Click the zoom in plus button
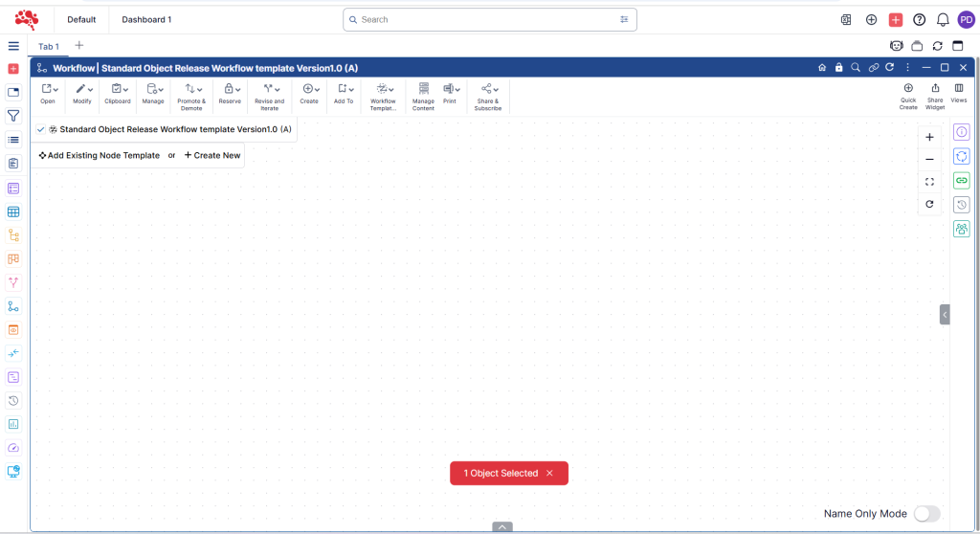 pos(929,137)
